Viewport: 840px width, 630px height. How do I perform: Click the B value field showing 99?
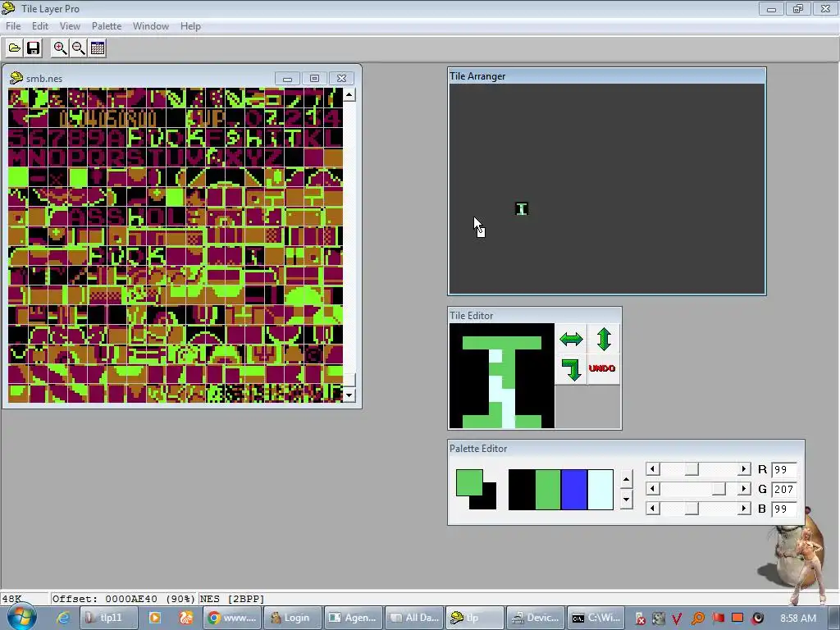click(783, 509)
